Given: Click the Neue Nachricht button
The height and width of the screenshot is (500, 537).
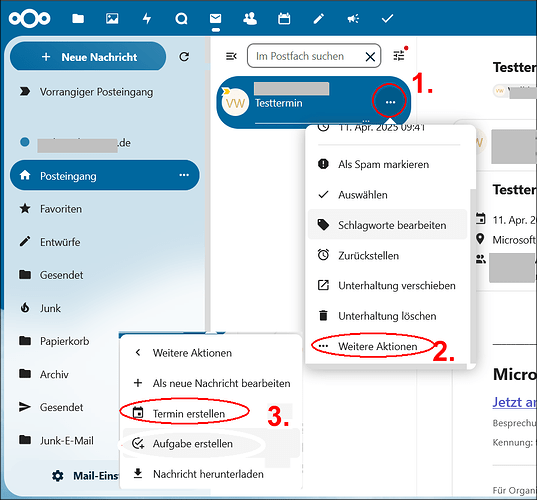Looking at the screenshot, I should (88, 57).
